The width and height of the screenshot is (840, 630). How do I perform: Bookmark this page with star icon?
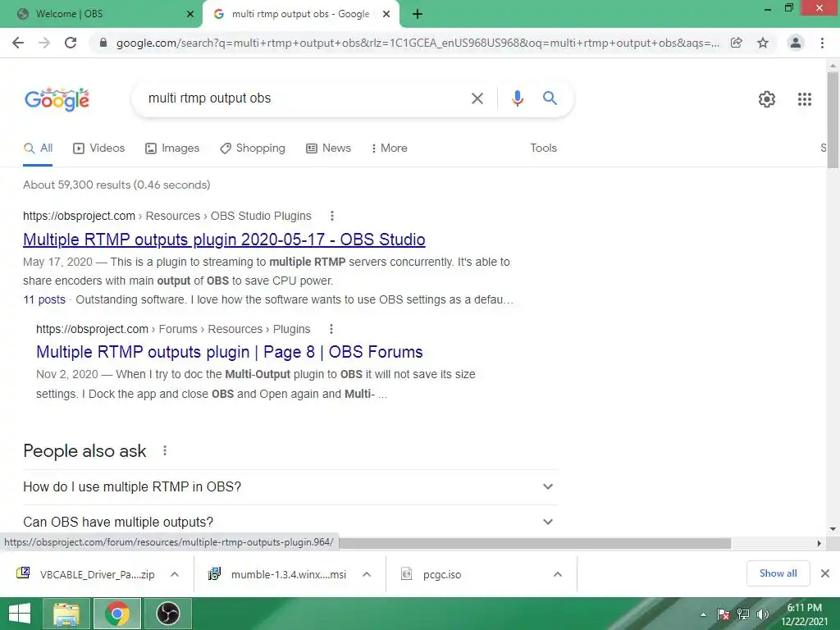click(x=763, y=43)
